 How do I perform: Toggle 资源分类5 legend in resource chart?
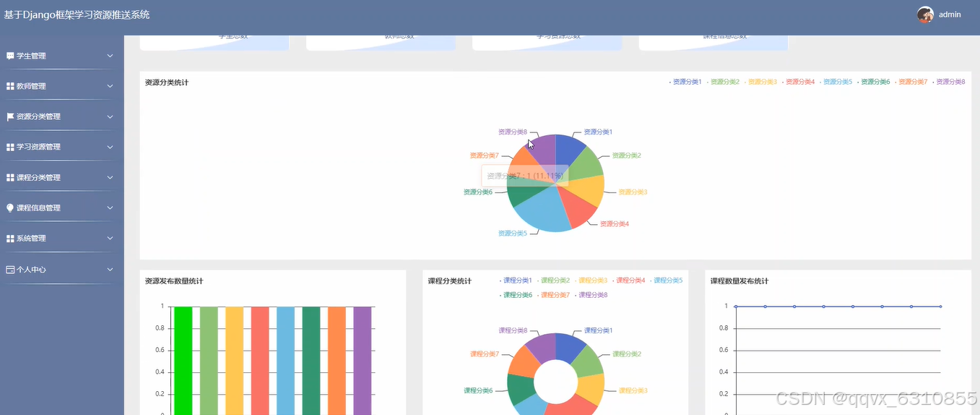point(836,82)
